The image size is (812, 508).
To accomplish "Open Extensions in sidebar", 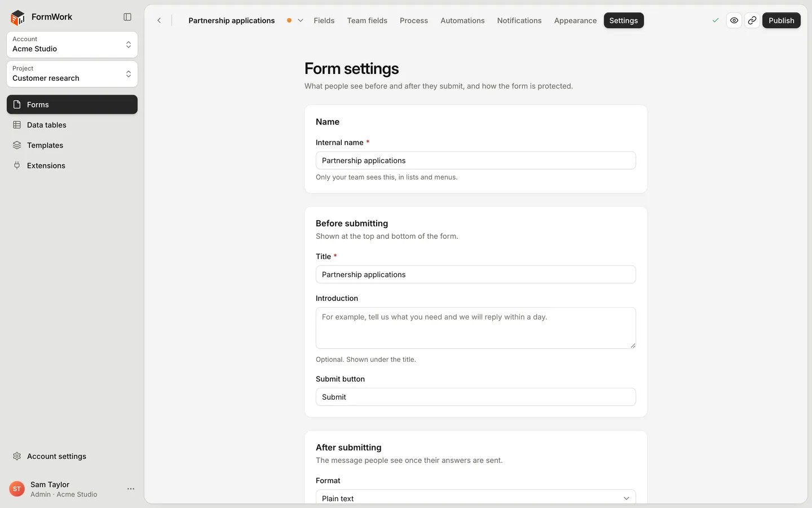I will [x=72, y=165].
